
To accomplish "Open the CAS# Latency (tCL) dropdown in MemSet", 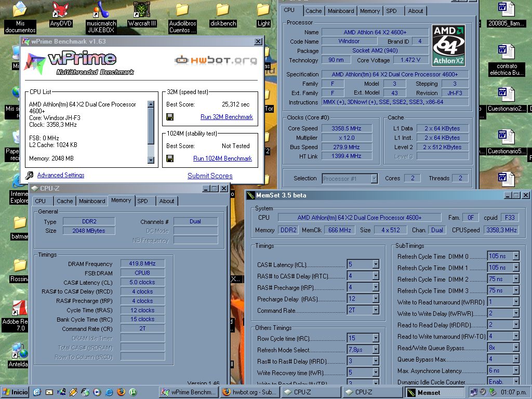I will pos(376,264).
